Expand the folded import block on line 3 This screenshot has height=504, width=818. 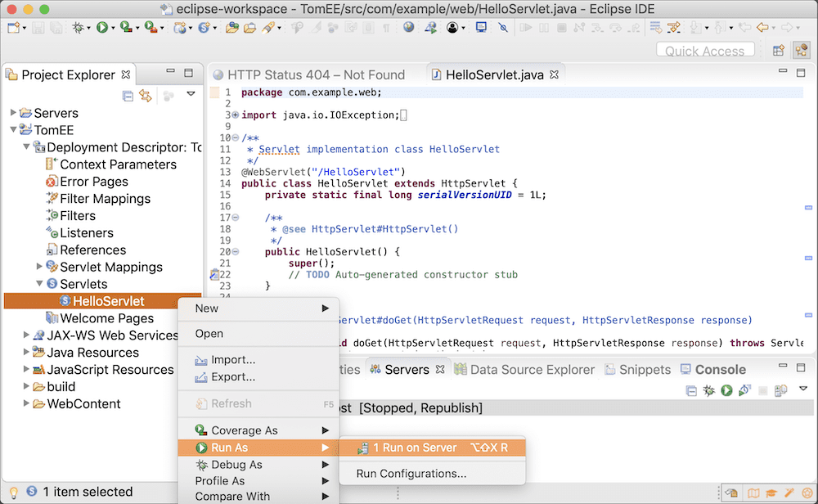(236, 115)
